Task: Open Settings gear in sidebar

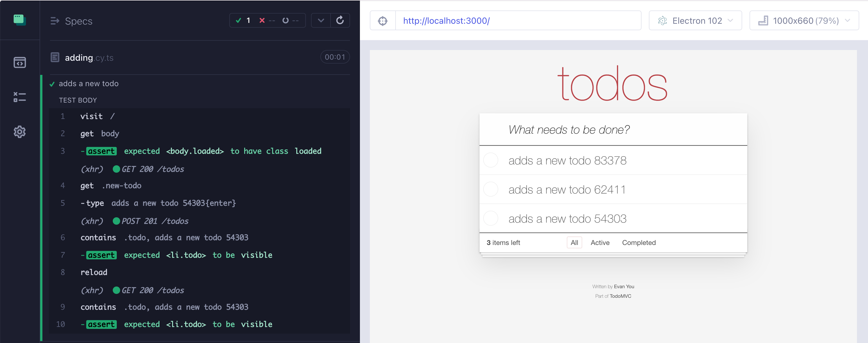Action: click(x=20, y=132)
